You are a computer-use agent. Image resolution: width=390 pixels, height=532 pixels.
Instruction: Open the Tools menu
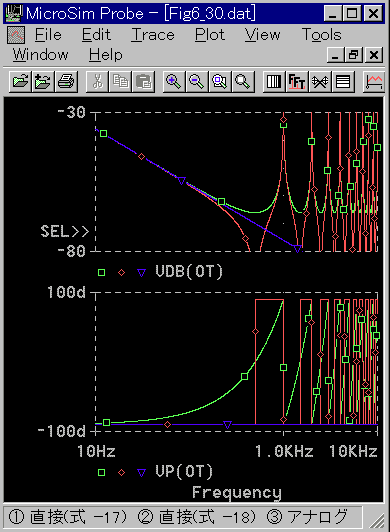point(321,35)
